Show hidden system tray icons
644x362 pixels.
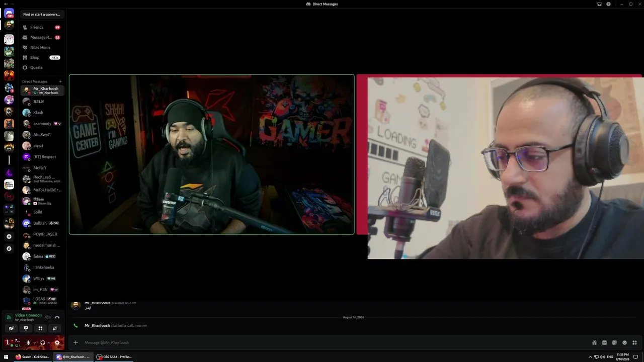click(590, 357)
